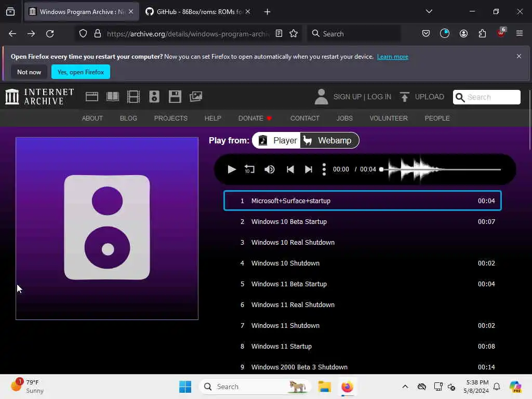Click Yes, open Firefox button
This screenshot has height=399, width=532.
[81, 72]
